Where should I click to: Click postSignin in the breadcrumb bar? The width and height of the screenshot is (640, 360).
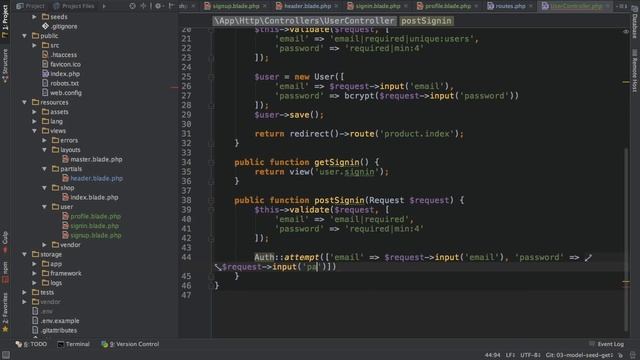[x=426, y=21]
